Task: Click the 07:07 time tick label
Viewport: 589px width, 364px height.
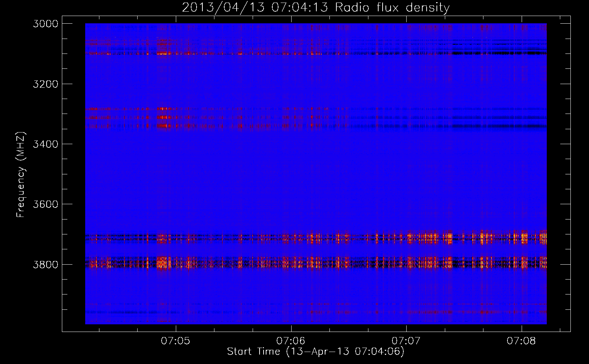Action: click(406, 341)
